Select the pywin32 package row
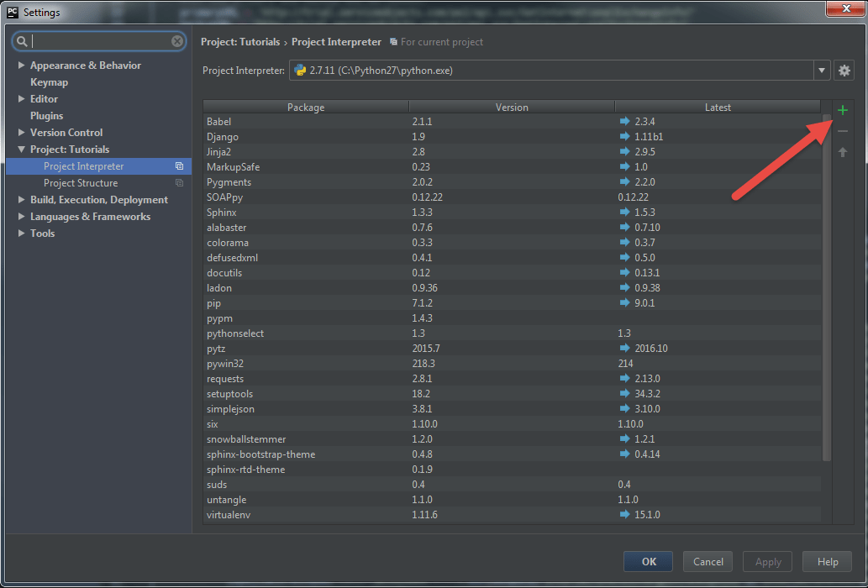Viewport: 868px width, 588px height. 512,364
